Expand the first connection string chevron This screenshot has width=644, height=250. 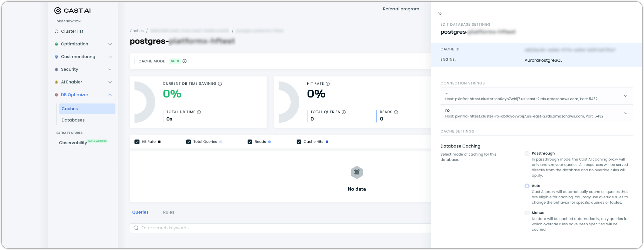point(626,96)
